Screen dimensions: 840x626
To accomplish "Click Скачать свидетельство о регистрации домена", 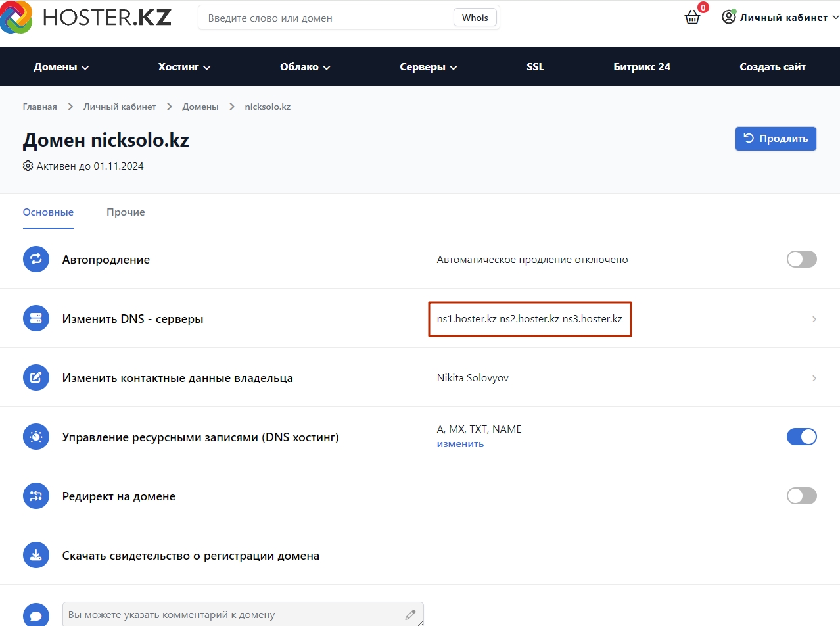I will click(191, 556).
